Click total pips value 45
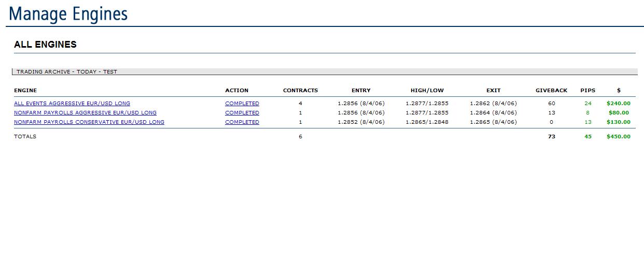Screen dimensions: 644x259 point(588,137)
